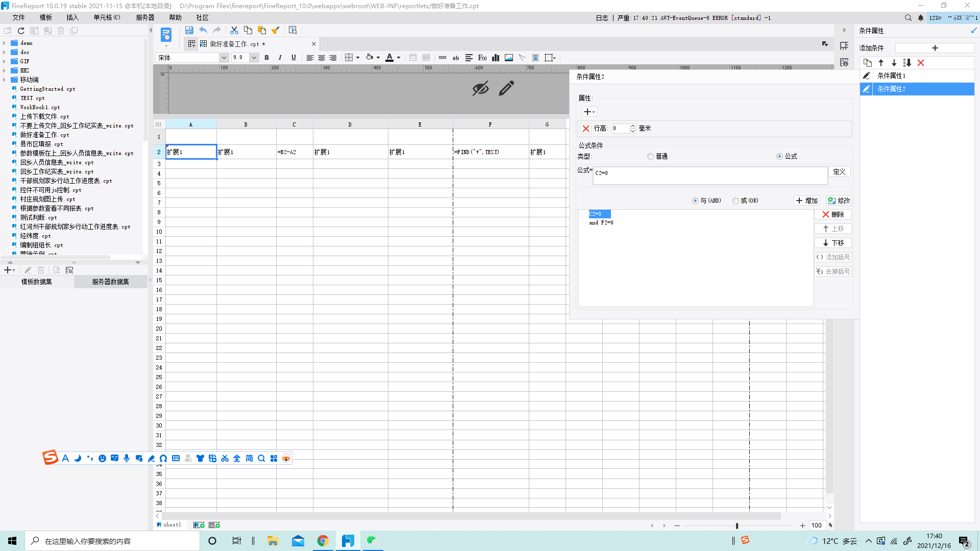Click the Save icon in toolbar
The image size is (980, 551).
(x=189, y=31)
